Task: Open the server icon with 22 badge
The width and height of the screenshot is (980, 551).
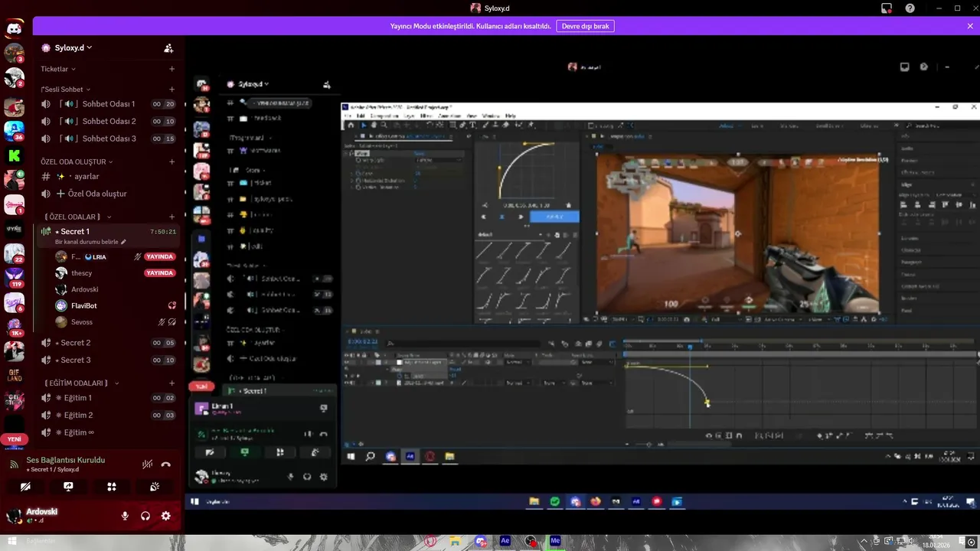Action: click(14, 253)
